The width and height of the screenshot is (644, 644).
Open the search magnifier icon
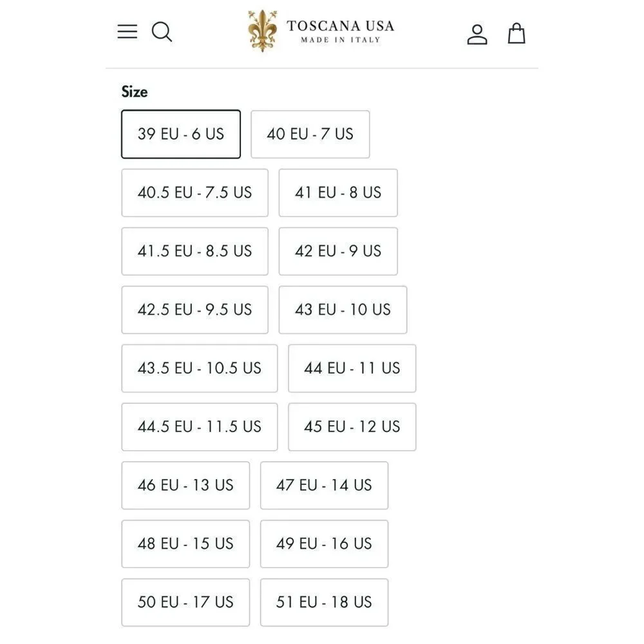tap(162, 32)
